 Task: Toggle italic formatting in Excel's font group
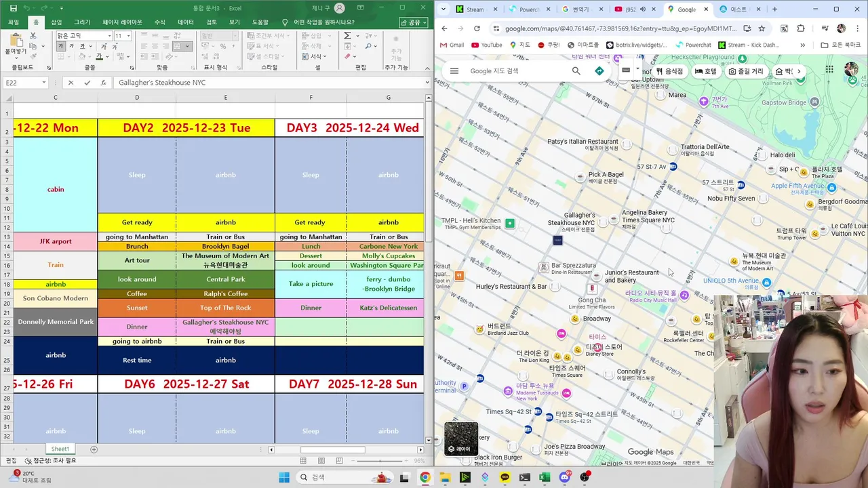pos(71,46)
